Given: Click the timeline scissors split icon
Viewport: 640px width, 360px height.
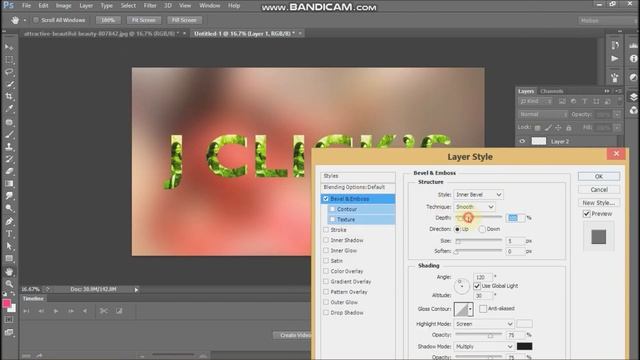Looking at the screenshot, I should pos(104,311).
